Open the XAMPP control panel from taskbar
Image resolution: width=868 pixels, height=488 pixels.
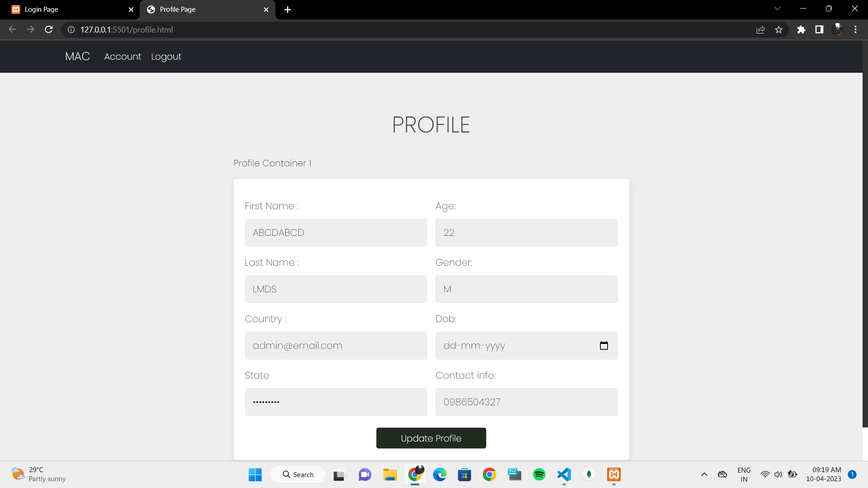click(613, 474)
